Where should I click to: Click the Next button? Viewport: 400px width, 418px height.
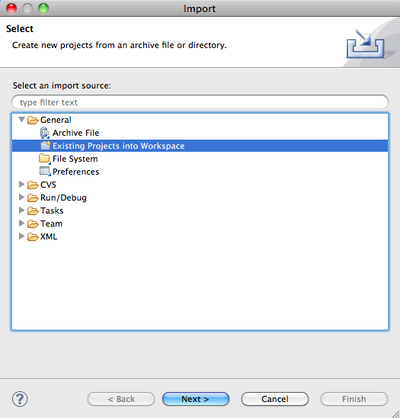196,399
